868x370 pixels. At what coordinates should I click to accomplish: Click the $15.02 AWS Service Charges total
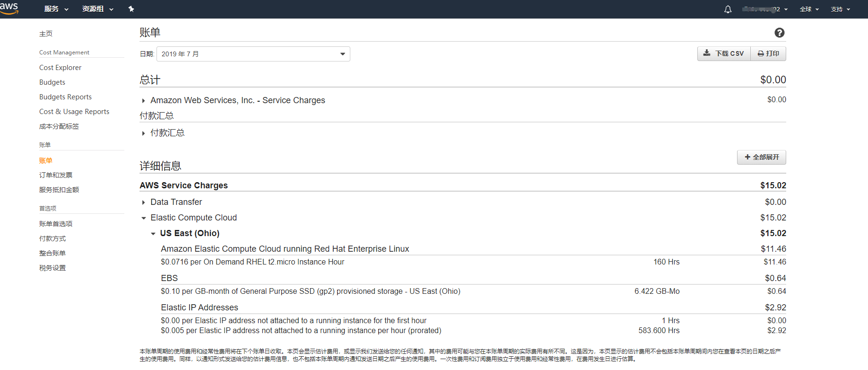tap(773, 185)
